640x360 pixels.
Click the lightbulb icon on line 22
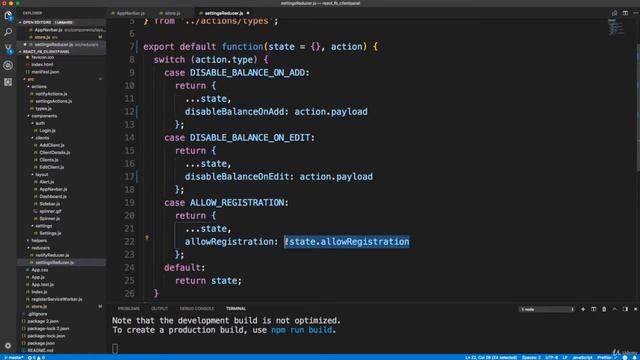click(147, 237)
